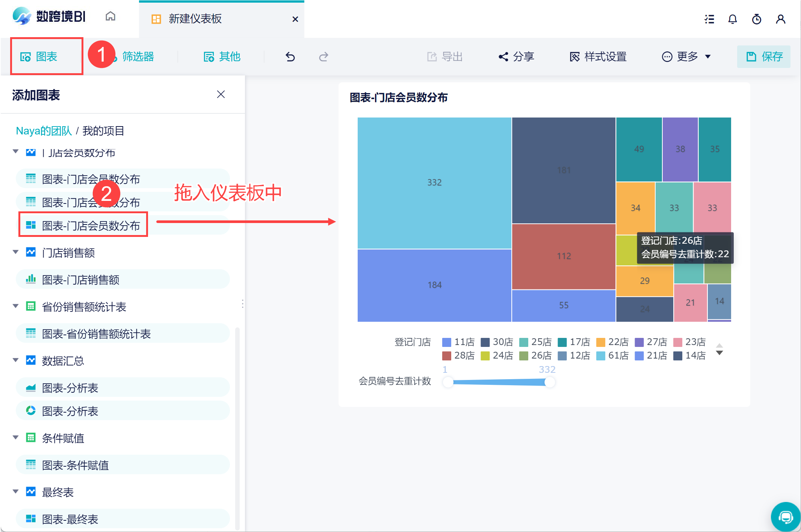Open the user profile icon

pos(780,19)
